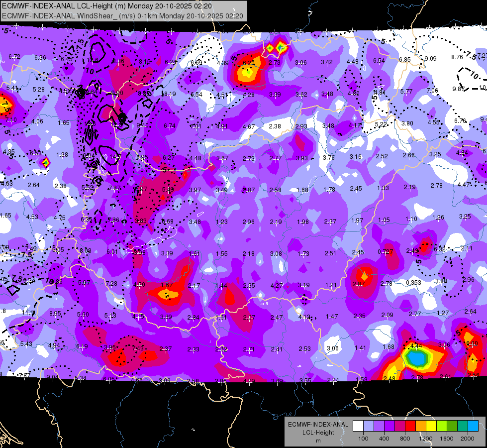Select the red legend color swatch

410,426
